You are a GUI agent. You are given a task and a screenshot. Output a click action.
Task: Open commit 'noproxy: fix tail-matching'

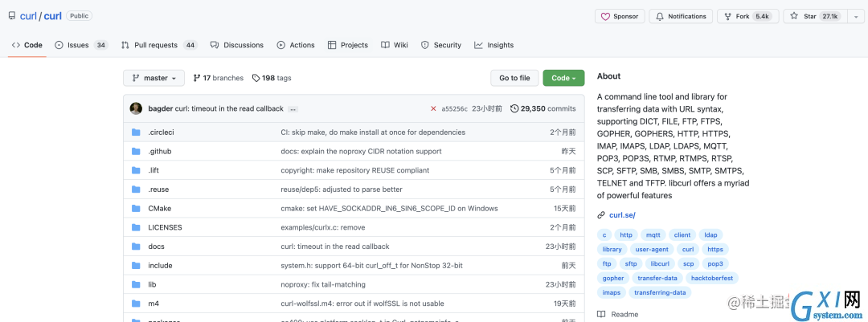pyautogui.click(x=323, y=284)
